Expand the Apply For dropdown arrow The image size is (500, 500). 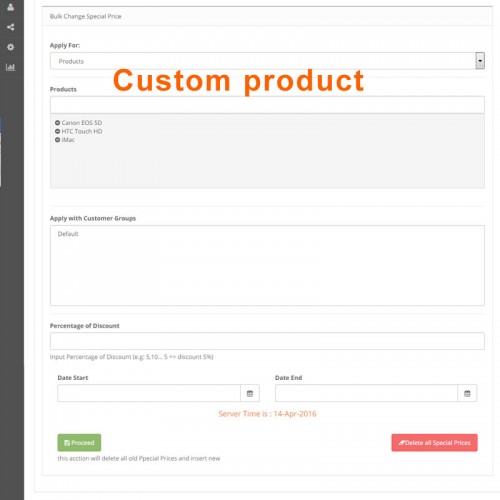click(480, 61)
